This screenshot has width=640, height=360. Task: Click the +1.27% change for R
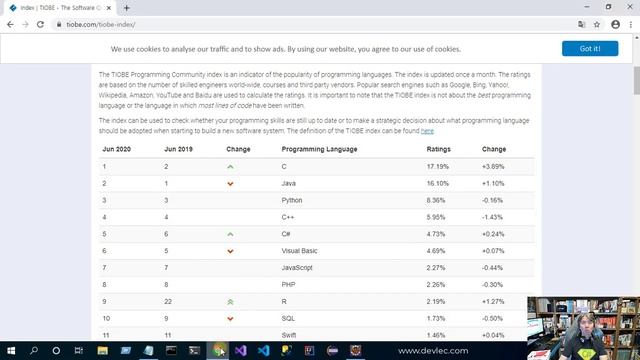click(x=493, y=302)
